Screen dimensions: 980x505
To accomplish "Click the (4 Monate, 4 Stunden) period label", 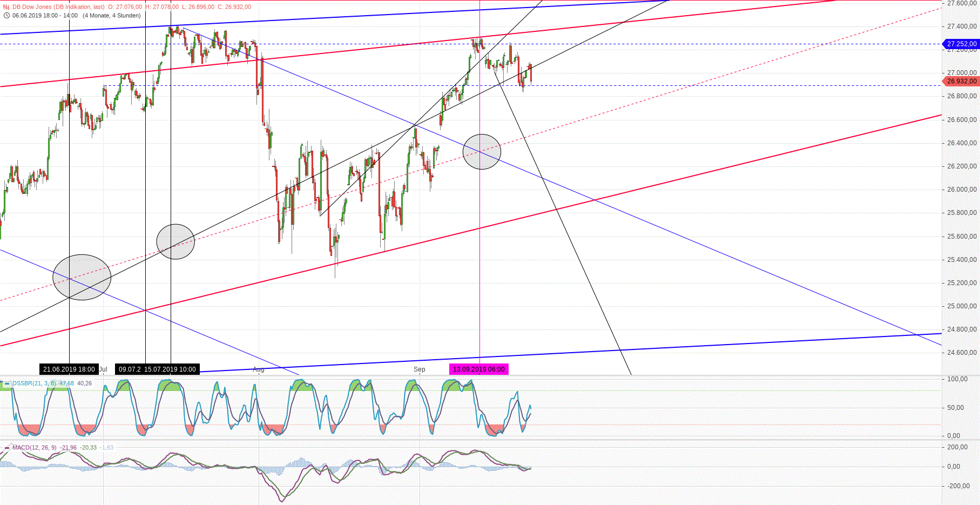I will tap(112, 16).
